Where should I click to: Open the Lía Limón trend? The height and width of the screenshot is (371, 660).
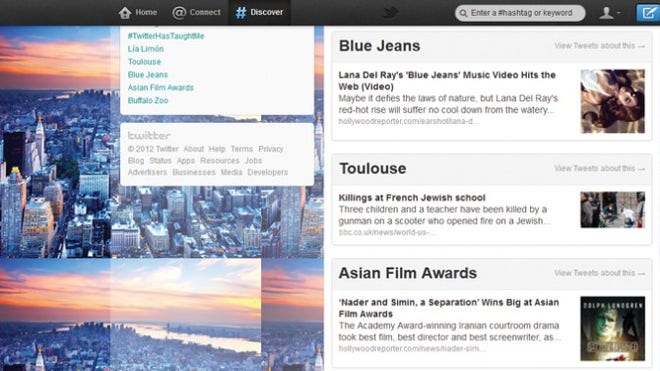(x=146, y=49)
